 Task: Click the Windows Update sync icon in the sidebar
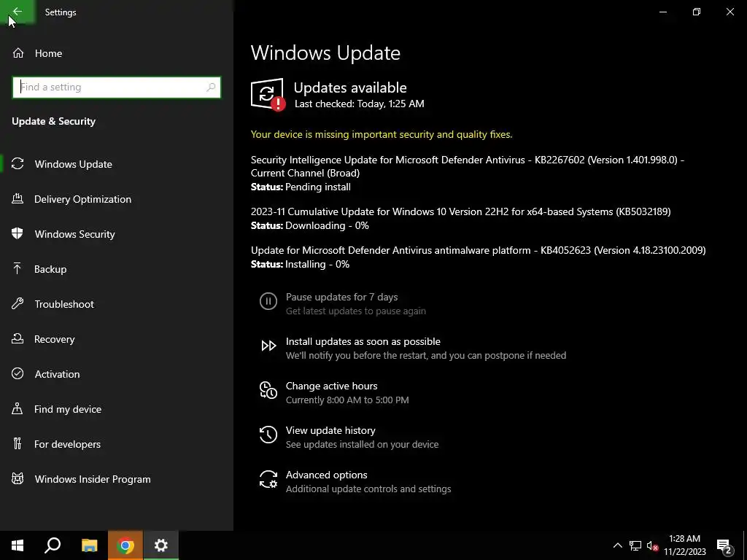click(x=18, y=164)
